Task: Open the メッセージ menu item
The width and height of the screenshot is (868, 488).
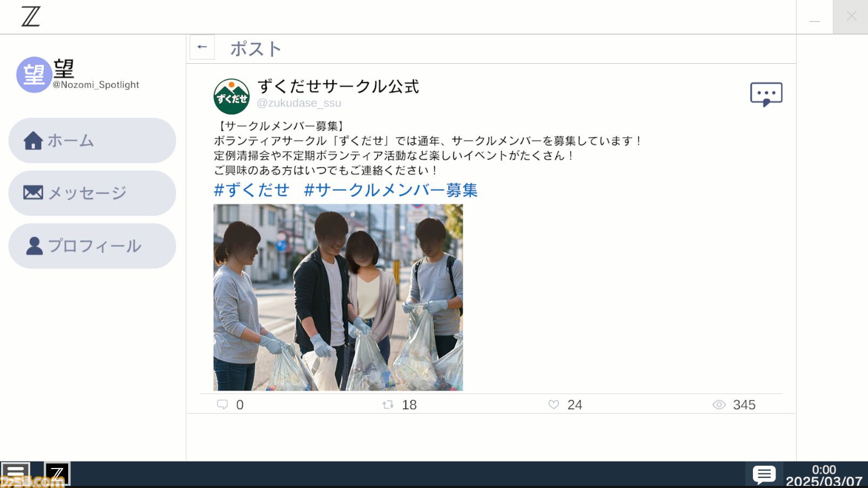Action: [92, 193]
